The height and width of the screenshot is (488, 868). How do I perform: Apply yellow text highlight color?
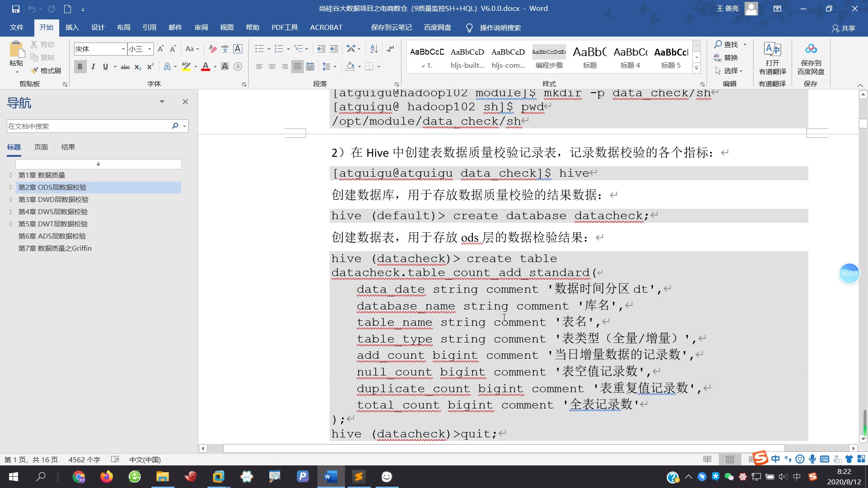[x=186, y=67]
